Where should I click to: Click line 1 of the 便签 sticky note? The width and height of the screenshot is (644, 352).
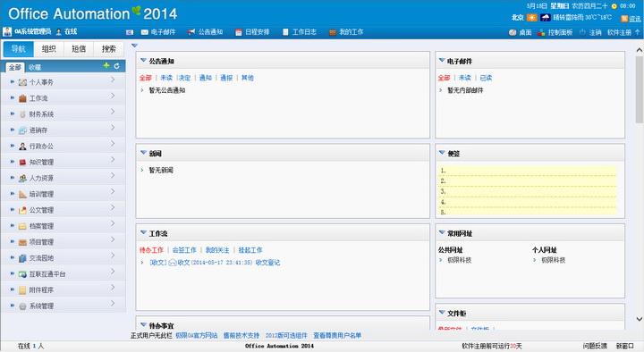pyautogui.click(x=528, y=171)
